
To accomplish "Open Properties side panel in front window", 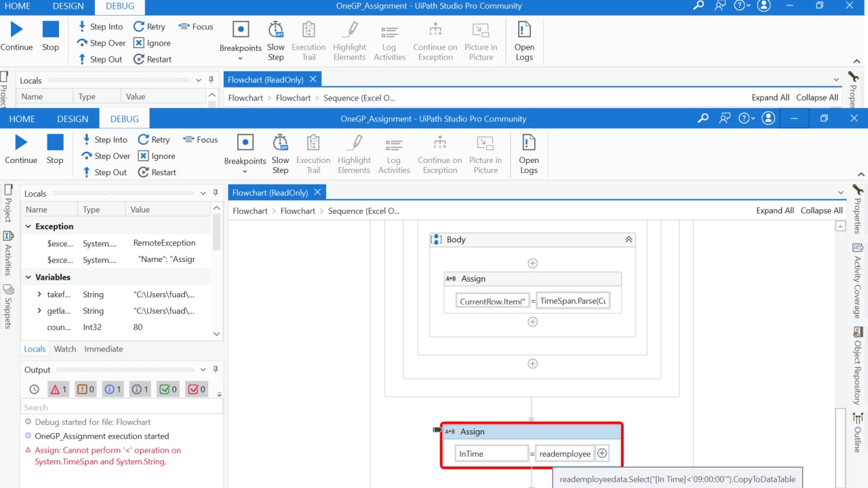I will coord(857,208).
